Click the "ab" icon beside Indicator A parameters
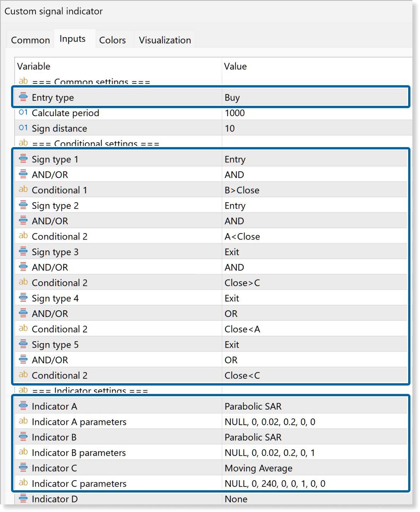The height and width of the screenshot is (512, 420). pyautogui.click(x=23, y=421)
